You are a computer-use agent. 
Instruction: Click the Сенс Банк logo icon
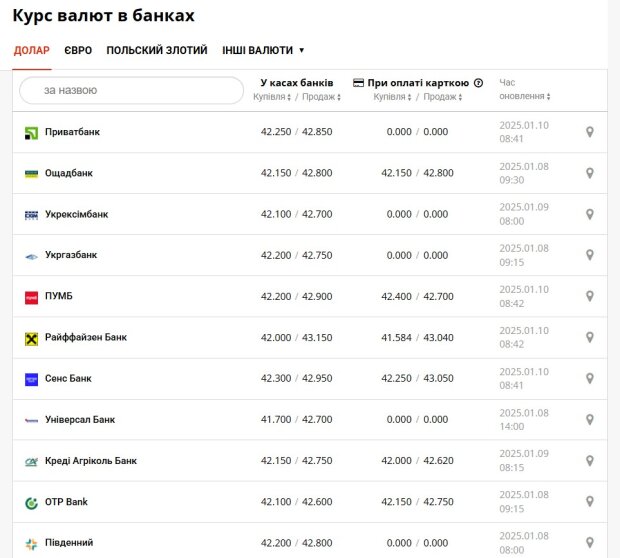[31, 379]
